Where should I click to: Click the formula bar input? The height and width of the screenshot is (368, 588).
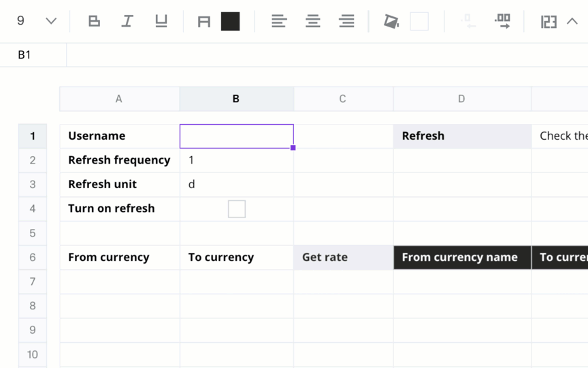coord(327,55)
